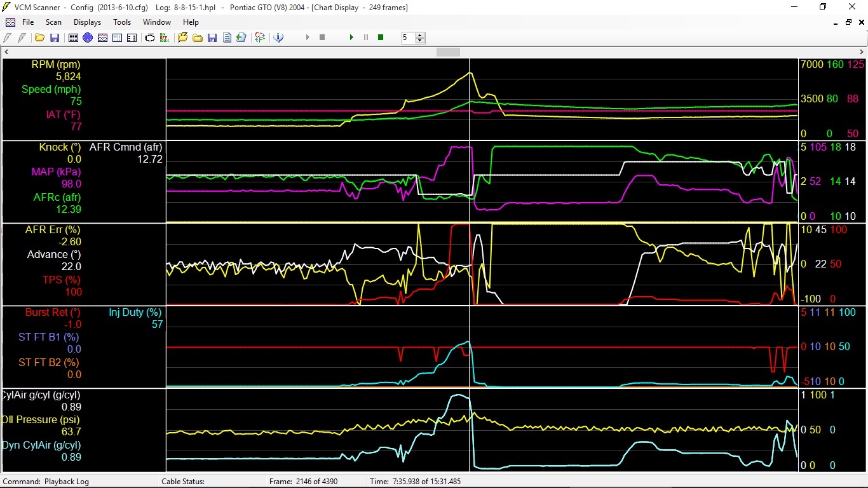The width and height of the screenshot is (868, 488).
Task: Open the Help menu
Action: [x=191, y=22]
